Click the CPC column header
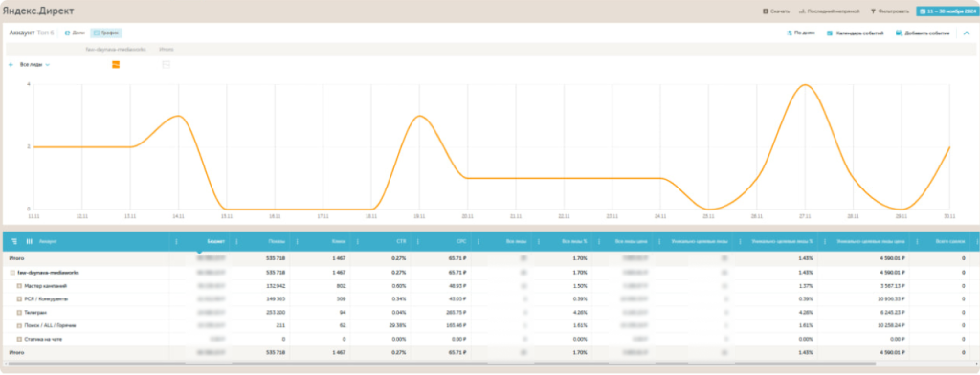 tap(462, 241)
